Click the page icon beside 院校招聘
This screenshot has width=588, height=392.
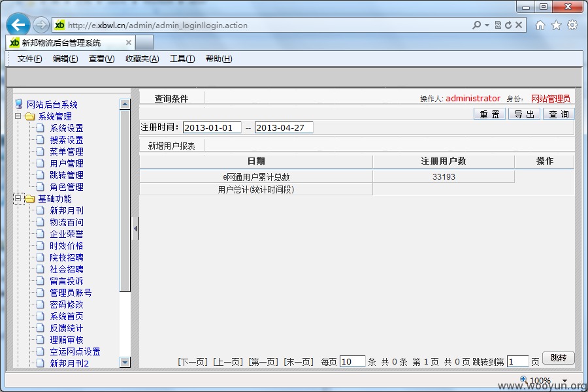pos(41,257)
